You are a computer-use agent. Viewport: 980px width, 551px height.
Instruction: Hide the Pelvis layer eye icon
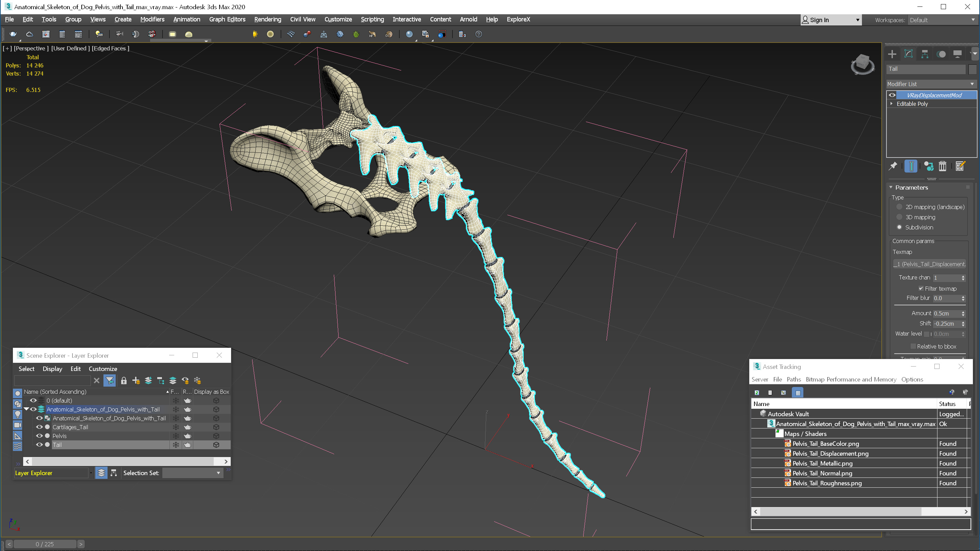39,436
